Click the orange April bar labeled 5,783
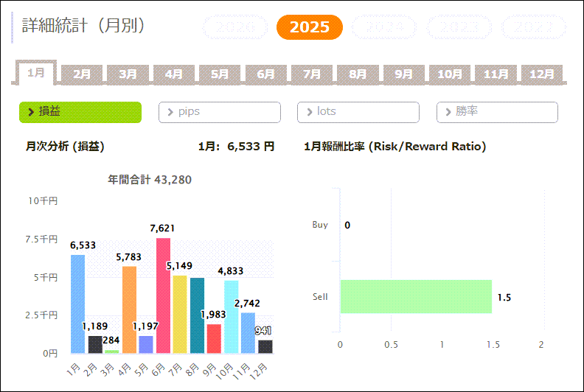The width and height of the screenshot is (584, 392). (x=129, y=309)
